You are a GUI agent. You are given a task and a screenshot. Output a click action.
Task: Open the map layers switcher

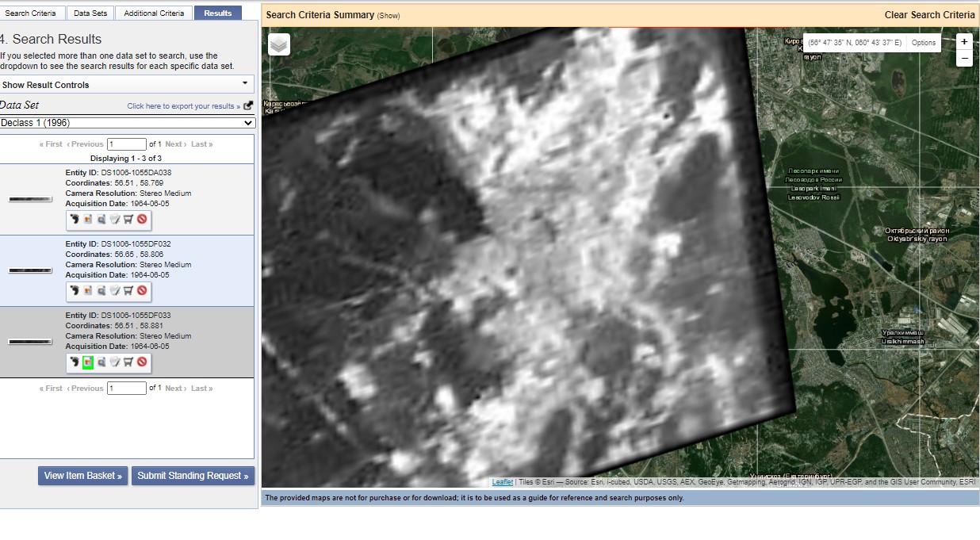click(279, 44)
